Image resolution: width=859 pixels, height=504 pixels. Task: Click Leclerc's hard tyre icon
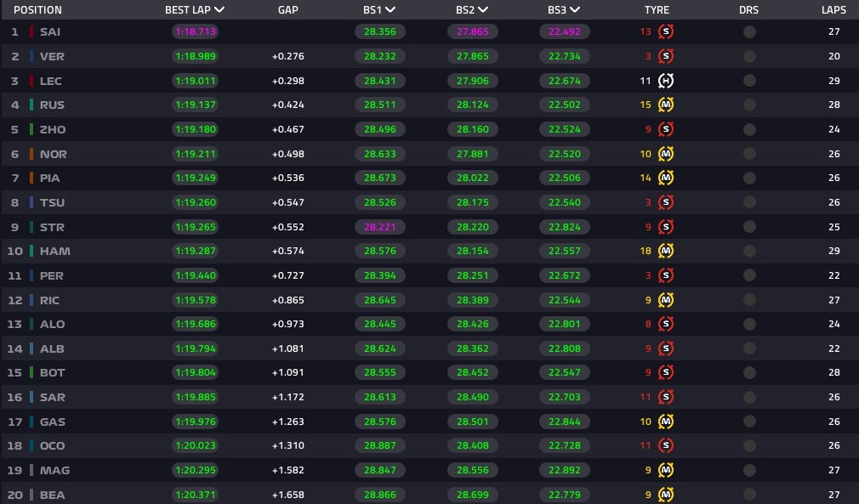[666, 81]
